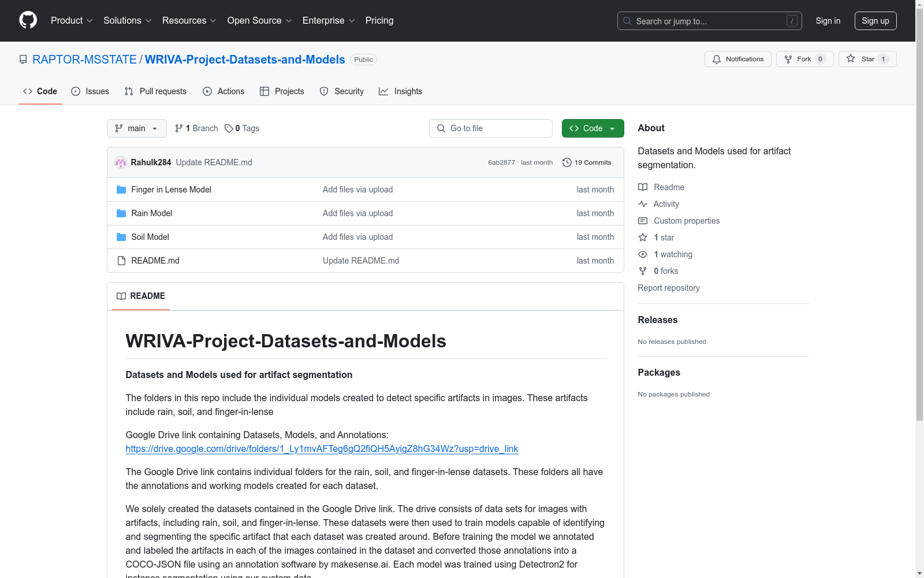Screen dimensions: 924x578
Task: Open the Insights tab
Action: (x=401, y=91)
